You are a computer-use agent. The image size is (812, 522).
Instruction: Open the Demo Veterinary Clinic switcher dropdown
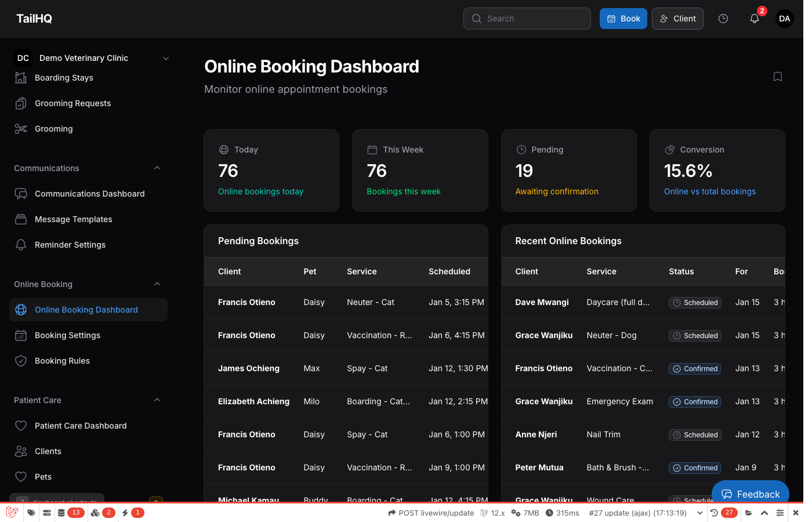pyautogui.click(x=166, y=58)
